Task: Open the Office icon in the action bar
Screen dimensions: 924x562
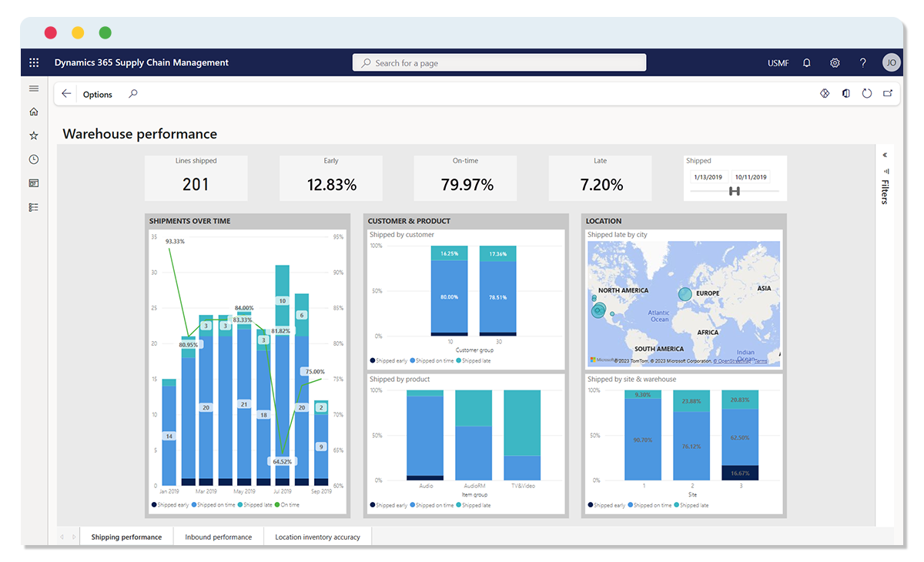Action: pos(846,94)
